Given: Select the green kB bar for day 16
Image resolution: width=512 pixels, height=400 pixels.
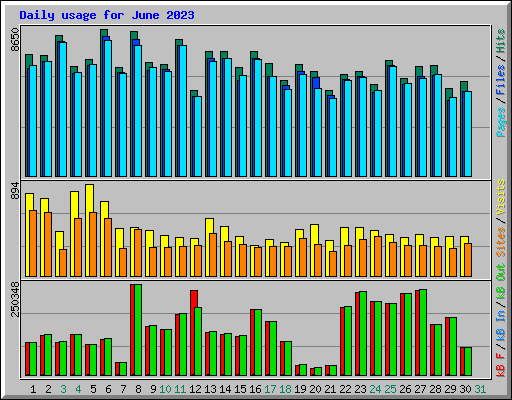Looking at the screenshot, I should [x=258, y=343].
